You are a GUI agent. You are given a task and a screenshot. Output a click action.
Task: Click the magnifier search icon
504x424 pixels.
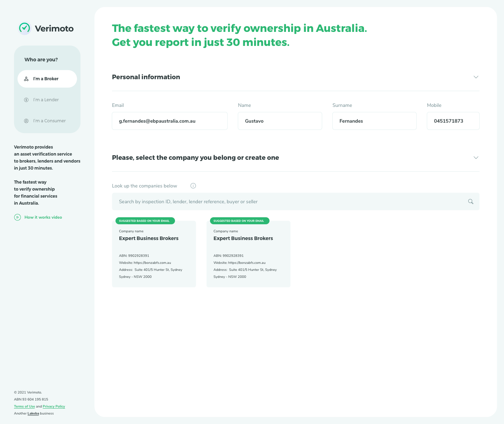(471, 201)
